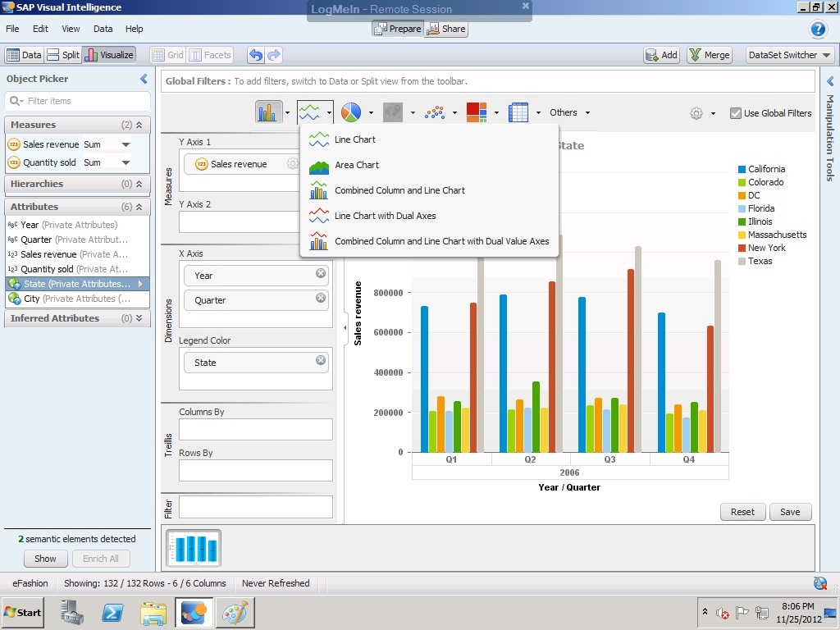840x630 pixels.
Task: Toggle the Use Global Filters checkbox
Action: pyautogui.click(x=736, y=113)
